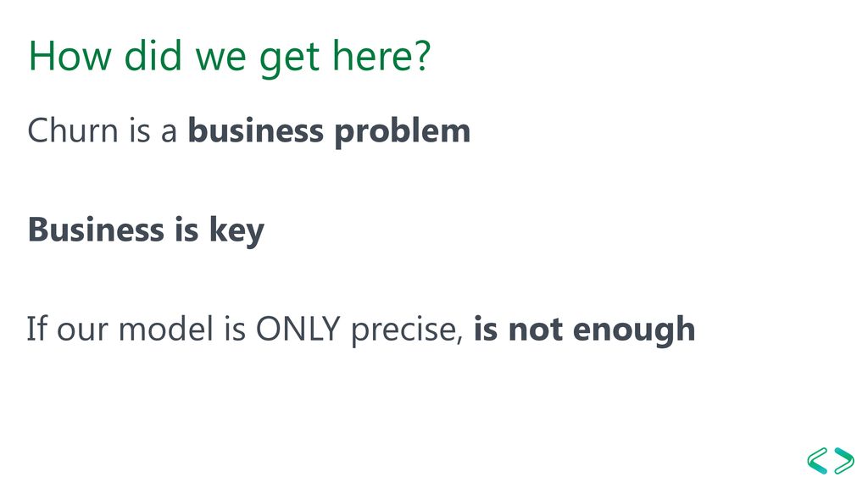Click the word 'model' in last sentence
This screenshot has height=488, width=868.
(x=166, y=329)
